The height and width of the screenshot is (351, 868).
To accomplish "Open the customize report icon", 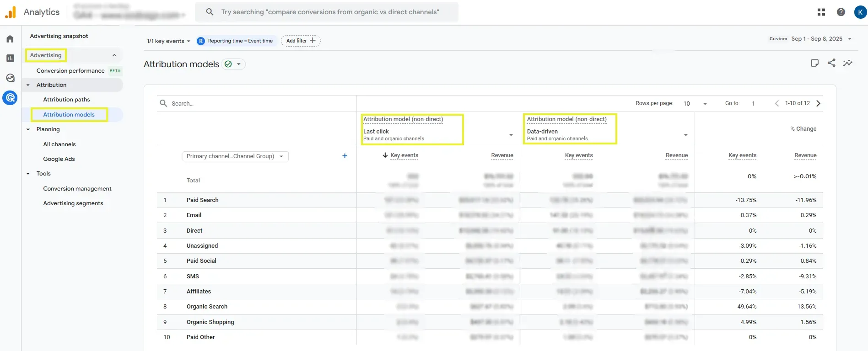I will click(814, 63).
